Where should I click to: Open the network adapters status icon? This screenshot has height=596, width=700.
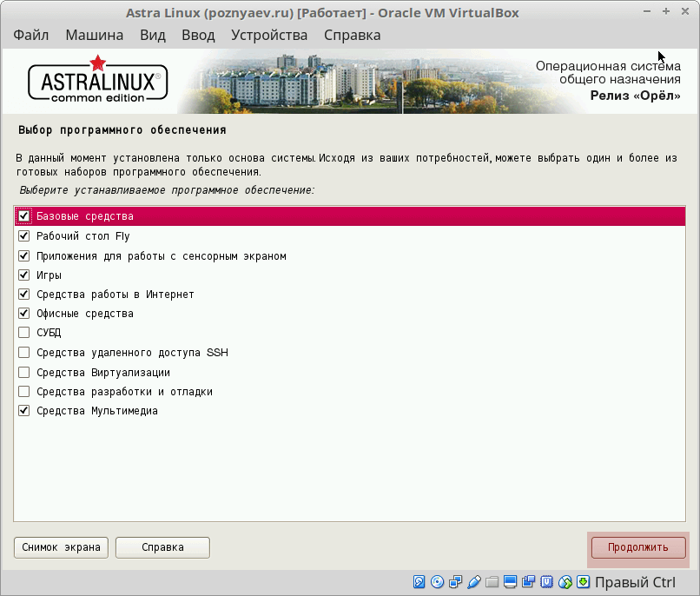click(455, 582)
